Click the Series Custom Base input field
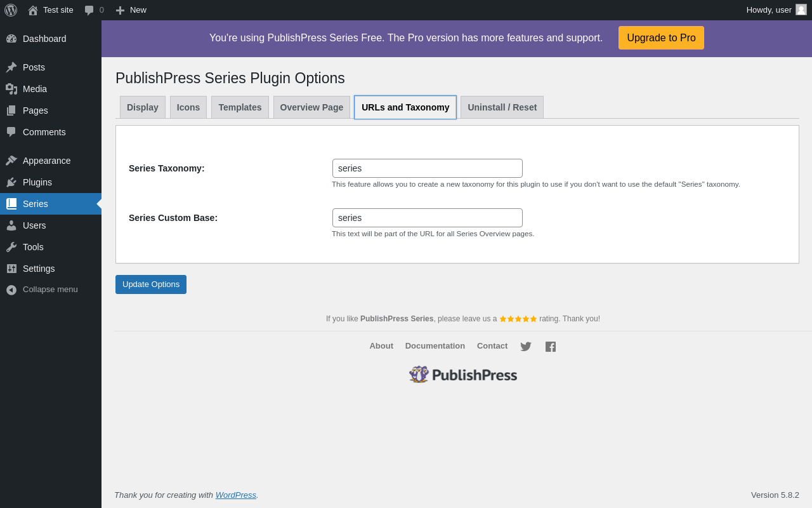 (x=428, y=218)
